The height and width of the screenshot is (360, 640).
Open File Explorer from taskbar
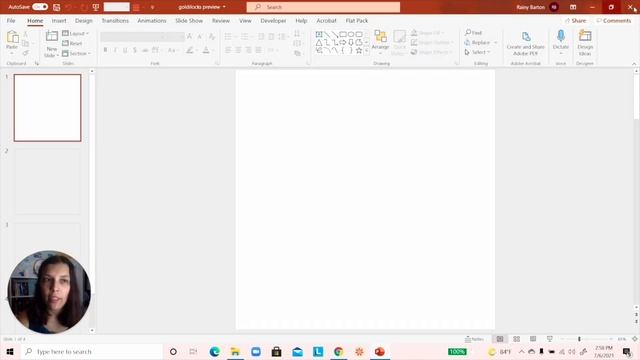click(235, 351)
